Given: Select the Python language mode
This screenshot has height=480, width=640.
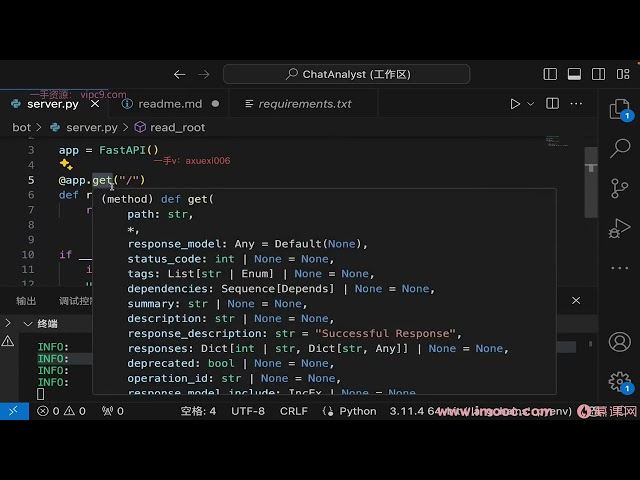Looking at the screenshot, I should coord(358,411).
